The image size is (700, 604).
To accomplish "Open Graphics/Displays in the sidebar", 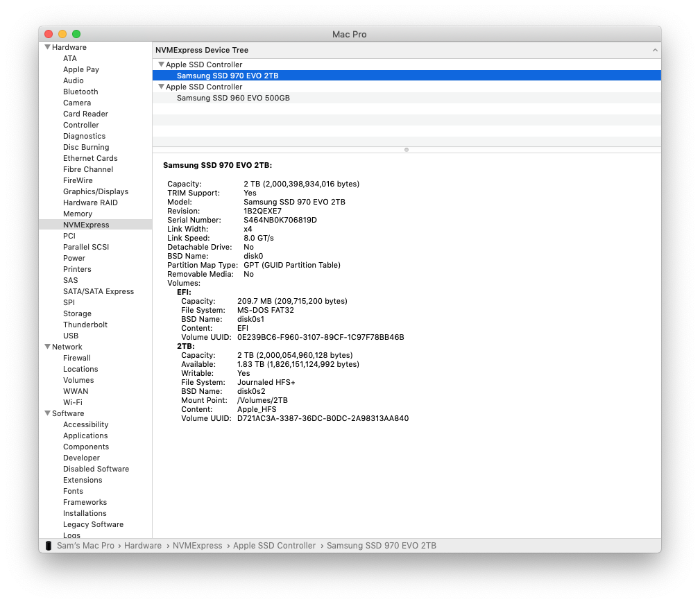I will coord(96,191).
